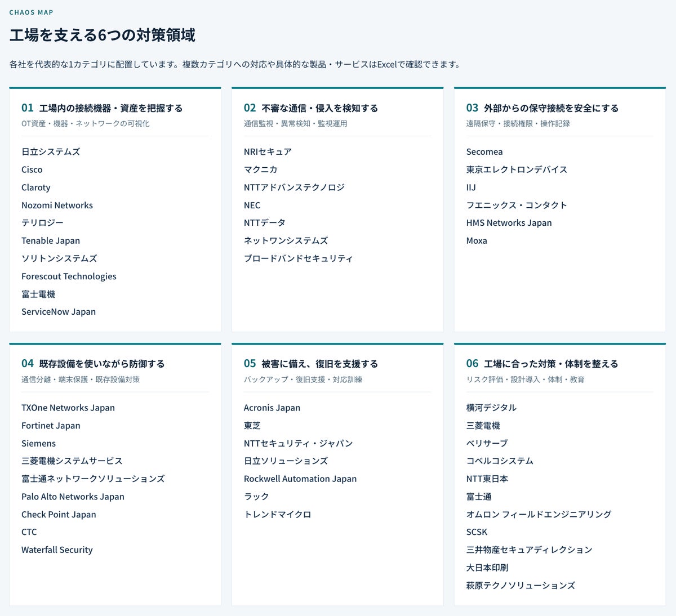Image resolution: width=676 pixels, height=616 pixels.
Task: Click SCSK entry
Action: pos(477,532)
